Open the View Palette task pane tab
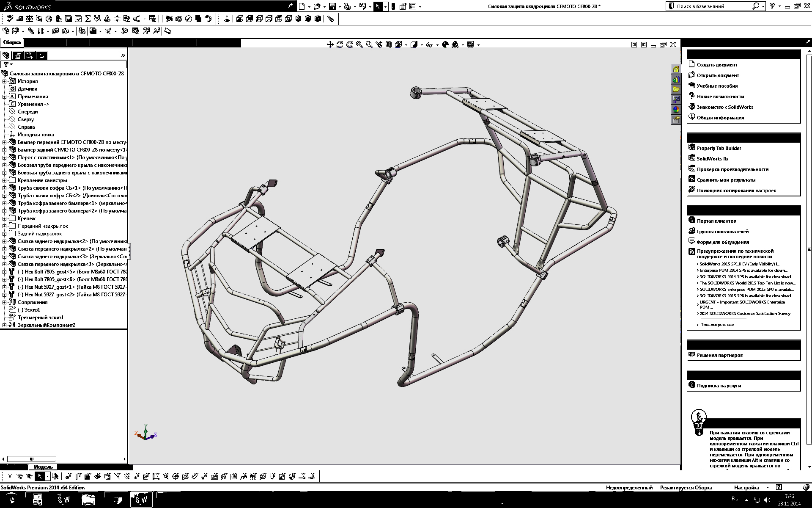812x508 pixels. (676, 99)
